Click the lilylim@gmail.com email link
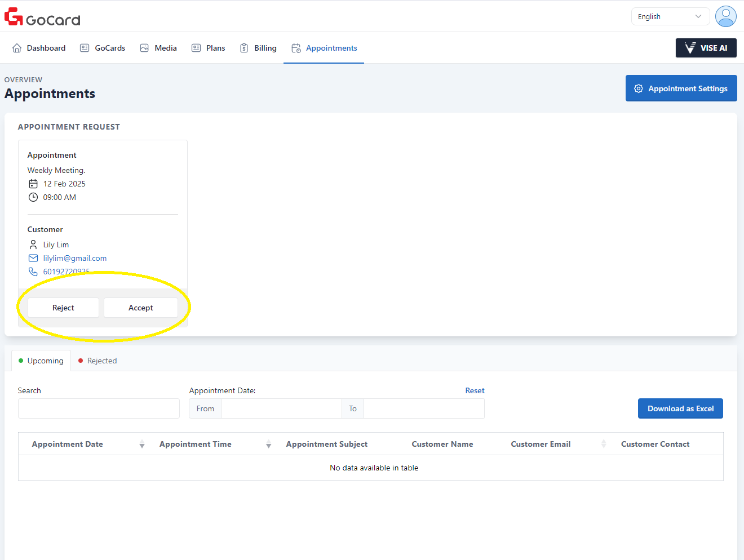 (x=75, y=258)
